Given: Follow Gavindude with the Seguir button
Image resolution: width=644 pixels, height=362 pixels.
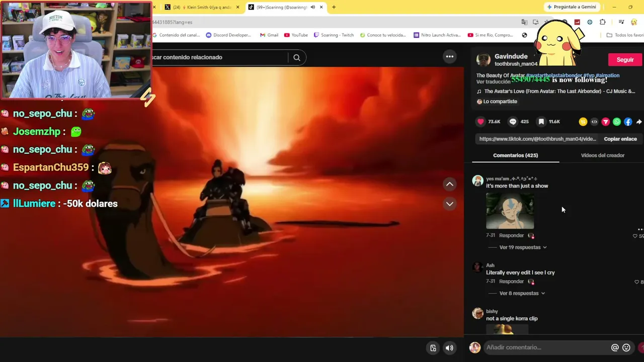Looking at the screenshot, I should tap(625, 60).
